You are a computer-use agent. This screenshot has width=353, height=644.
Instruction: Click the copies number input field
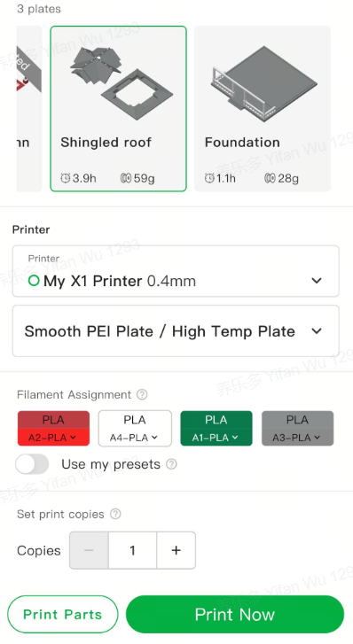[132, 550]
